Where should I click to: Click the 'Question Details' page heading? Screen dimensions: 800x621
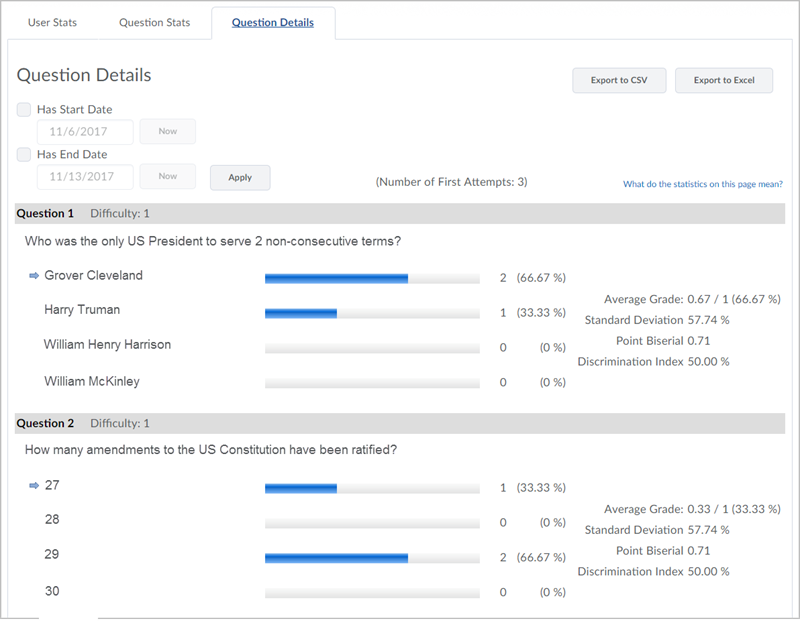coord(84,75)
